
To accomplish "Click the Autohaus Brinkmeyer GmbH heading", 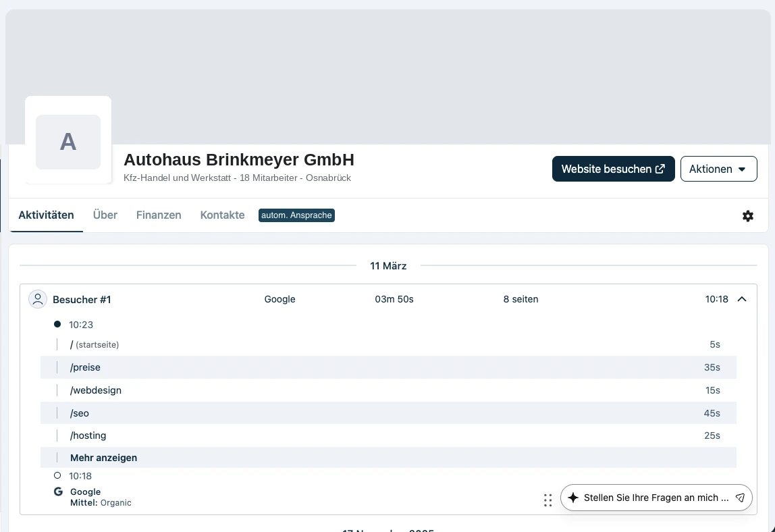I will click(239, 160).
